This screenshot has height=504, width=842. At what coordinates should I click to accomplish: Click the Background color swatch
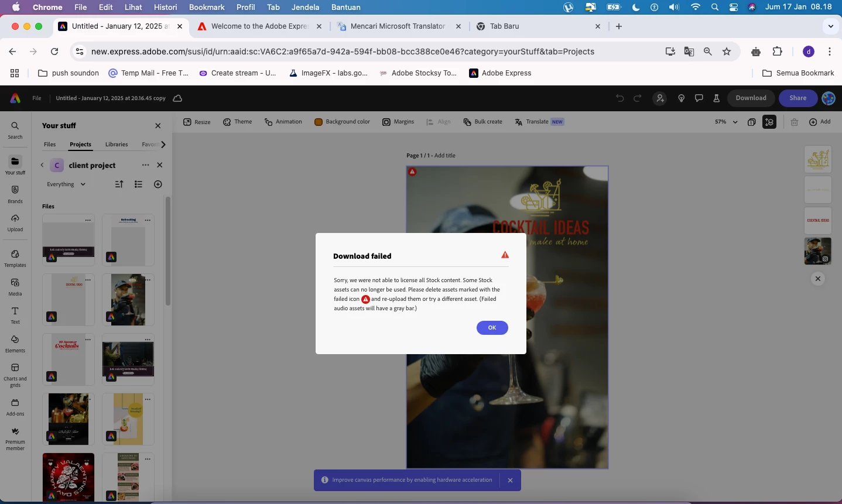click(x=319, y=122)
